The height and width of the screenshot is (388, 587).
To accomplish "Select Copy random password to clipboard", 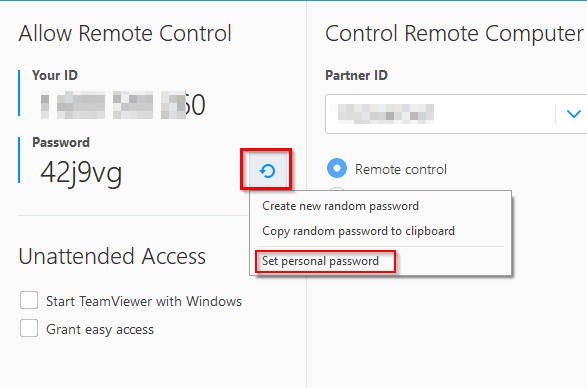I will coord(358,231).
